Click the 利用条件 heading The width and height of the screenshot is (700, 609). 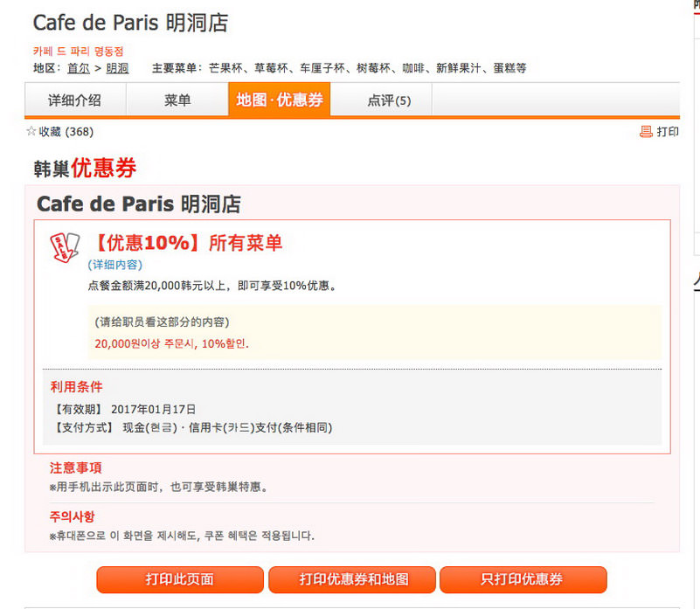tap(76, 387)
